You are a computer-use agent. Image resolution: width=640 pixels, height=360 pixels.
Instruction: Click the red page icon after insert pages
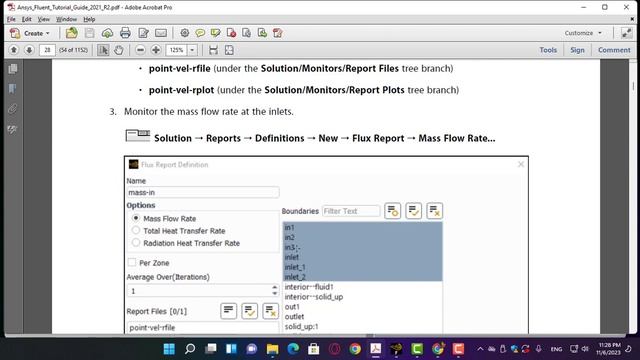(x=278, y=33)
